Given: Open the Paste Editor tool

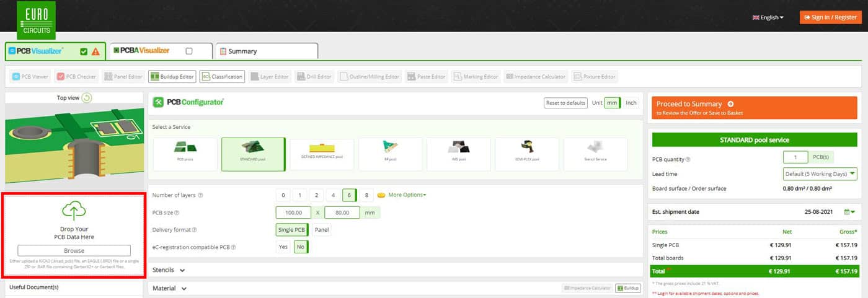Looking at the screenshot, I should coord(427,77).
